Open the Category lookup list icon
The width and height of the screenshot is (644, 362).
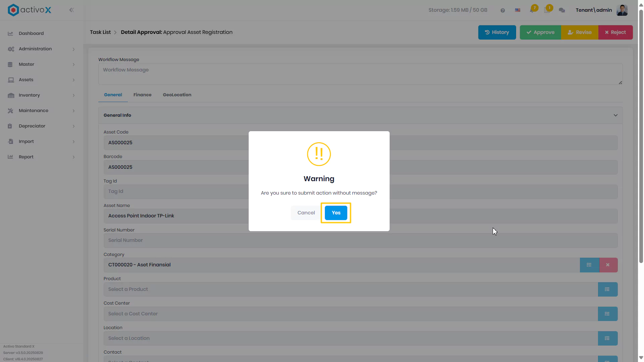(x=589, y=265)
